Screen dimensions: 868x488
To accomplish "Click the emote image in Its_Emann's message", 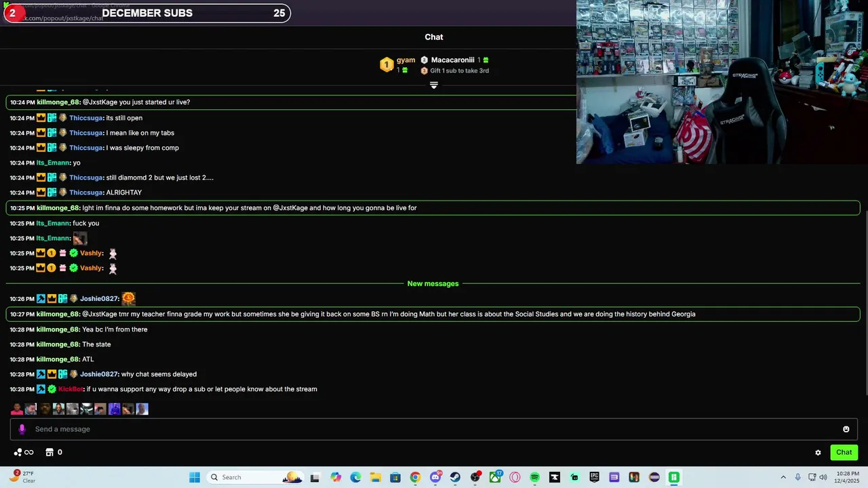I will point(80,239).
